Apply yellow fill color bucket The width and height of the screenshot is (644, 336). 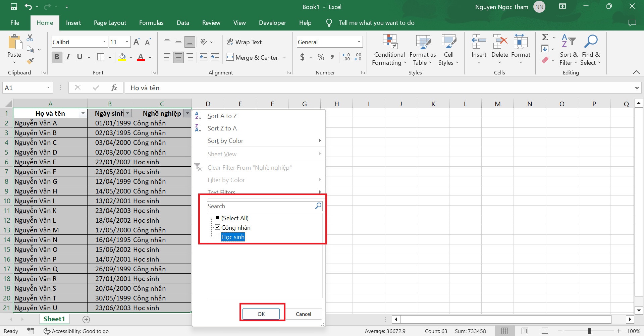(122, 57)
